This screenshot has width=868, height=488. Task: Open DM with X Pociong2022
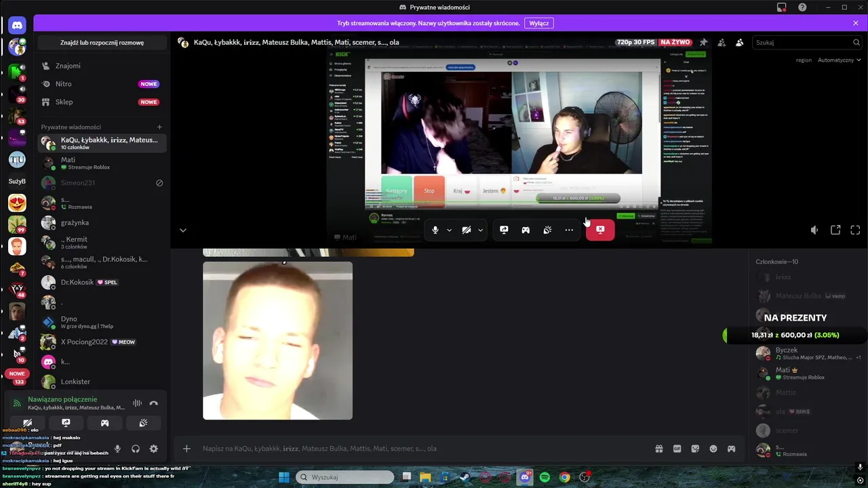(102, 342)
